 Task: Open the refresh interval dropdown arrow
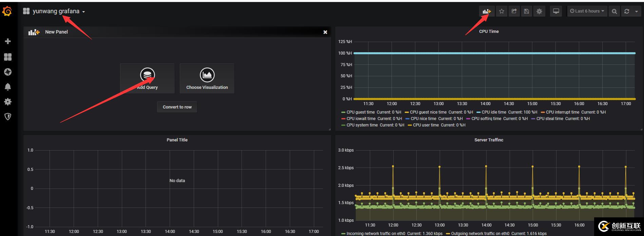tap(636, 11)
